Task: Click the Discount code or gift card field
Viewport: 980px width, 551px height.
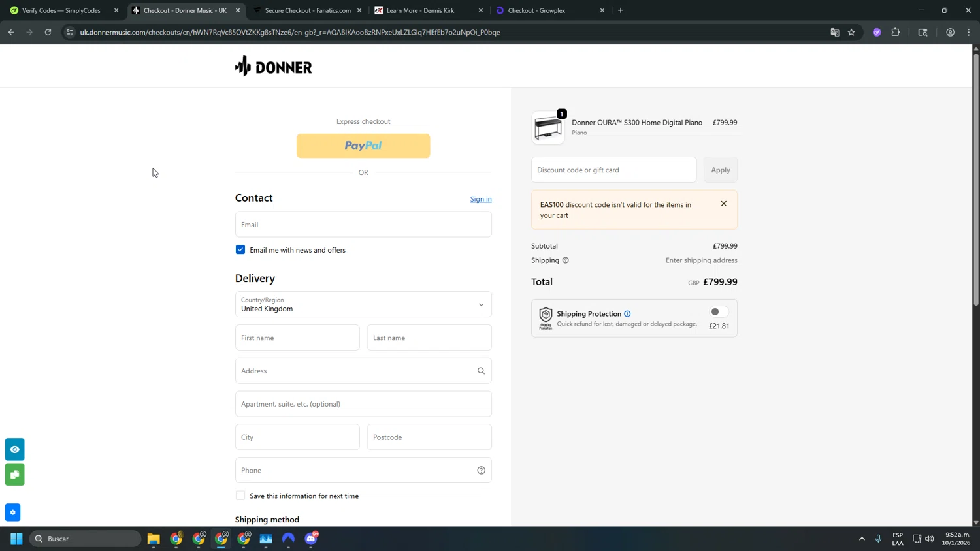Action: pos(613,170)
